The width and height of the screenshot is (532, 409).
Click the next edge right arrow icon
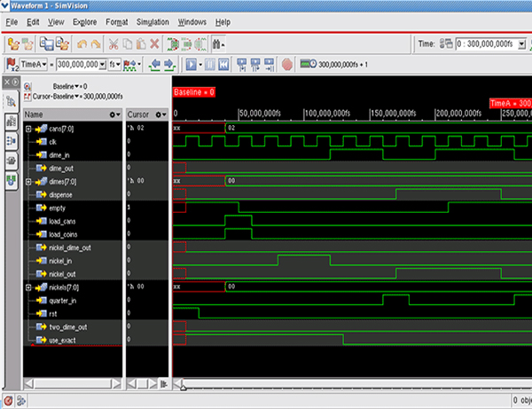(x=169, y=65)
